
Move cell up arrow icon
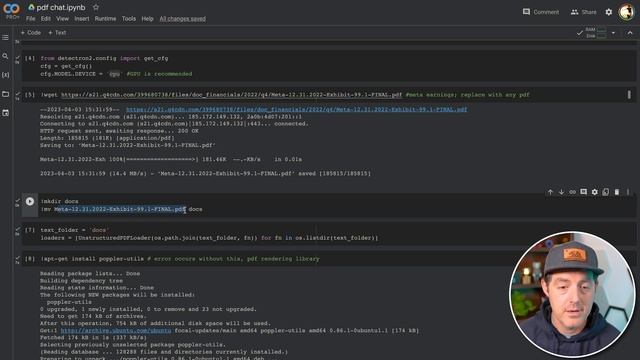tap(550, 192)
